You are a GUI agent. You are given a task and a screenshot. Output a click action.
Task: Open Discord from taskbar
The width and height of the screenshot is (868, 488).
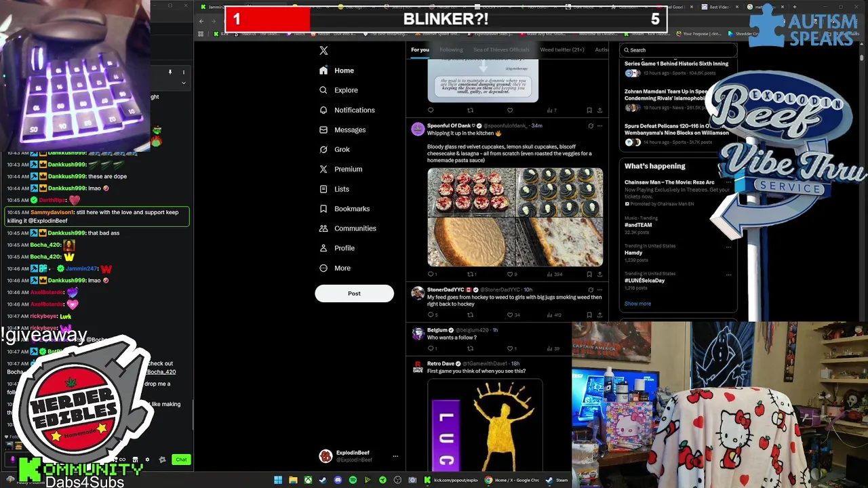(x=338, y=480)
